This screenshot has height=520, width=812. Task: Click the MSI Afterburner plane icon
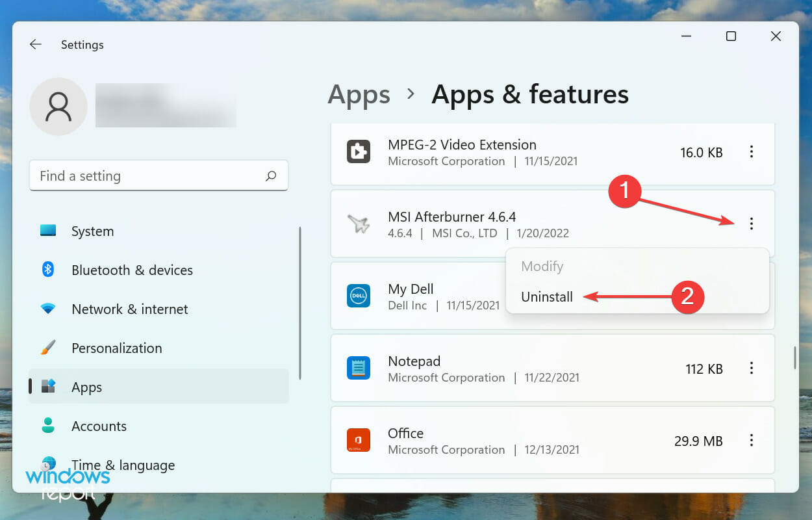click(x=359, y=224)
